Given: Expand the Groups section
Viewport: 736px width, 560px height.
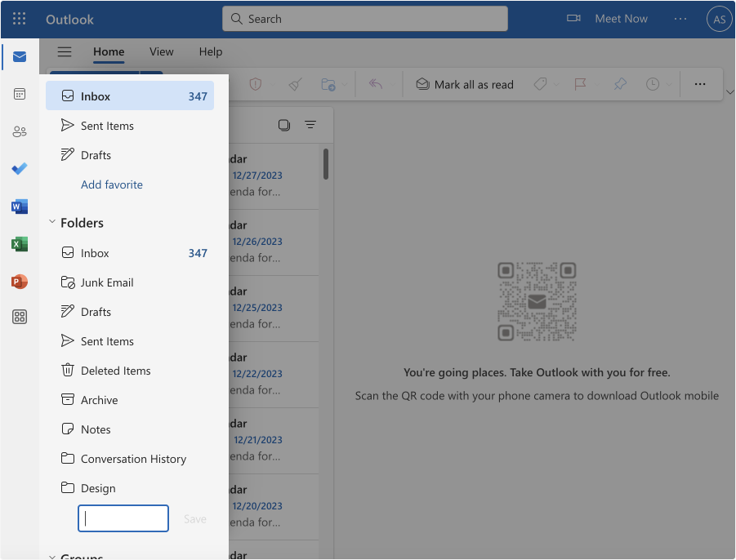Looking at the screenshot, I should click(52, 555).
